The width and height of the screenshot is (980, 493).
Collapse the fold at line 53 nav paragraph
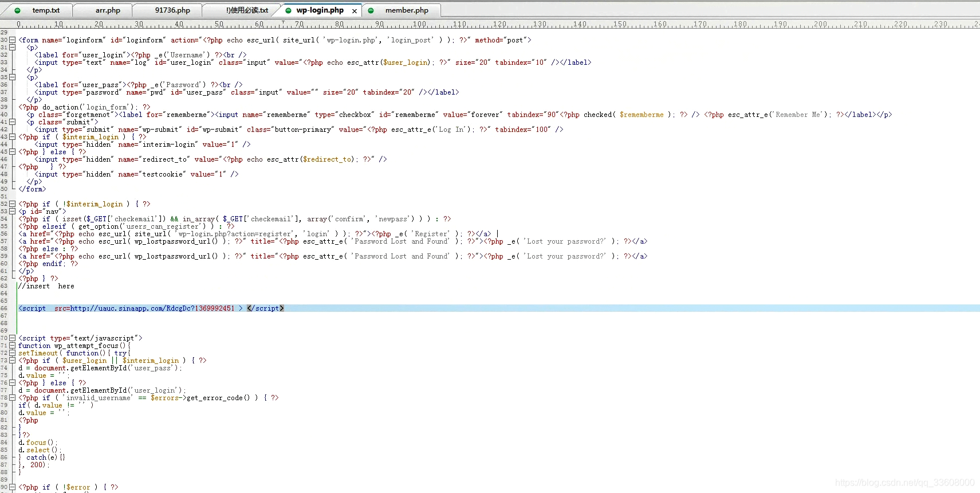pyautogui.click(x=12, y=212)
